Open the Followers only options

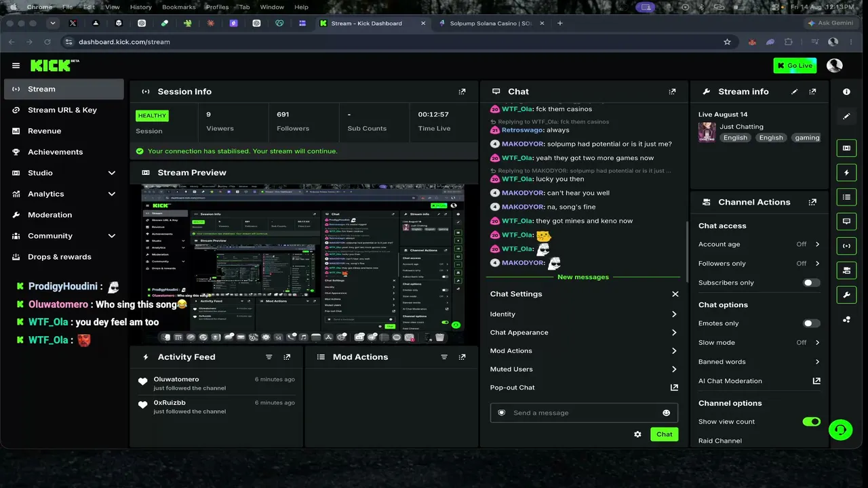click(759, 264)
